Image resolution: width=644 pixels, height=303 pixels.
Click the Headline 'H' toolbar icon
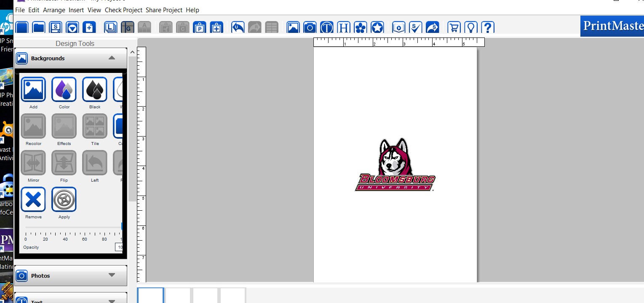[x=344, y=27]
